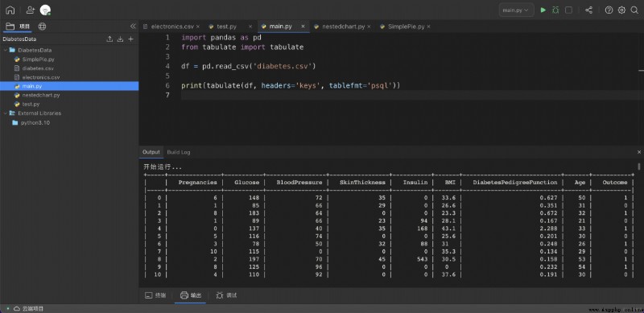Click the search magnifier icon
Screen dimensions: 644x313
(x=634, y=10)
